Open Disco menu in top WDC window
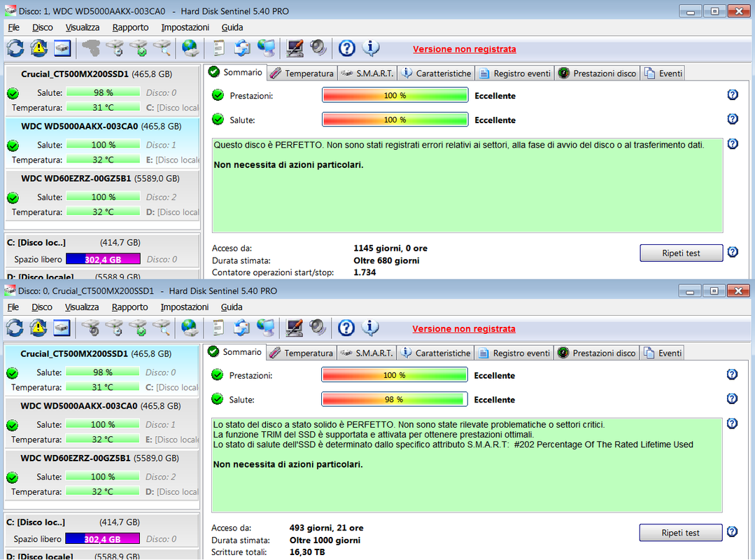The width and height of the screenshot is (755, 560). point(43,27)
